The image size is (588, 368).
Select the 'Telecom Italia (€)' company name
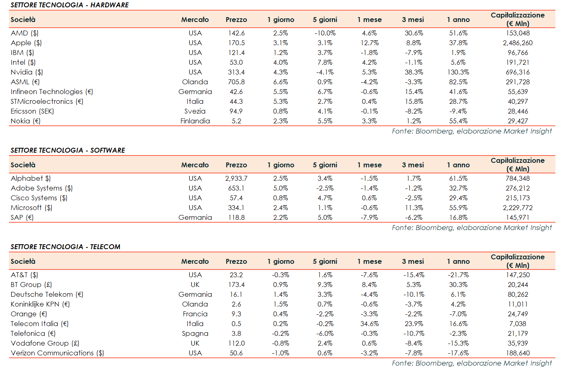(x=39, y=324)
